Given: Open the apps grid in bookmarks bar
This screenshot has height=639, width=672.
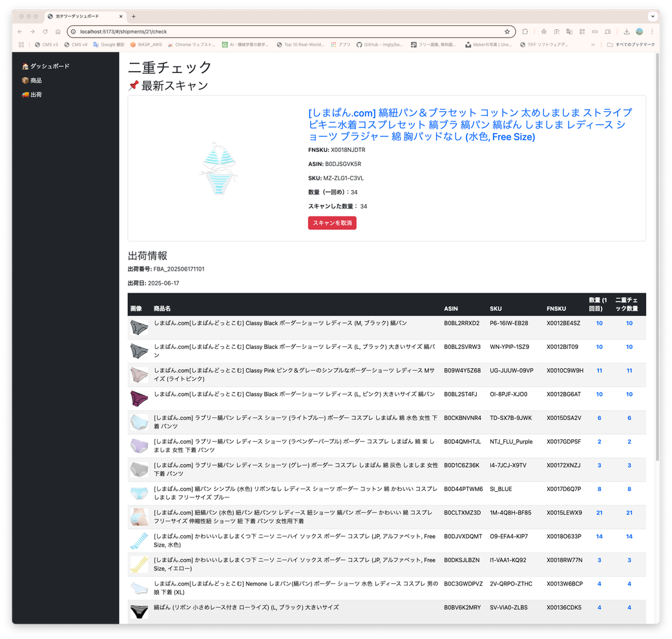Looking at the screenshot, I should [21, 45].
